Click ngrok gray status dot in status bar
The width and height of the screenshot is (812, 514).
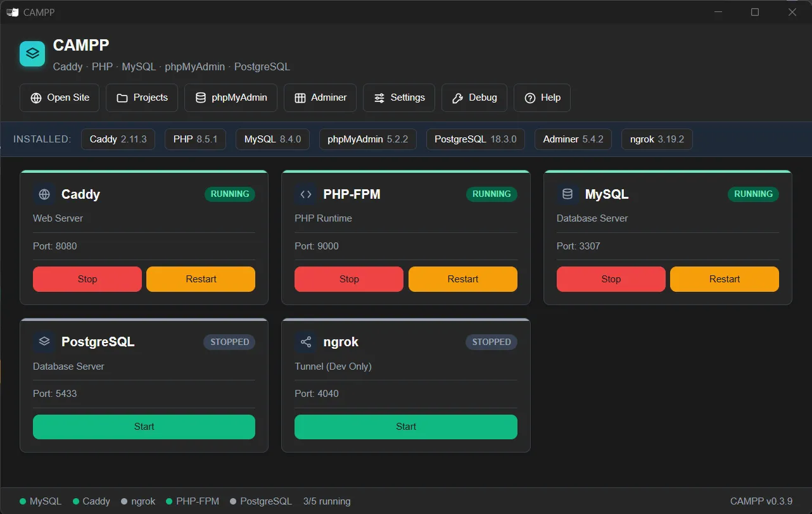point(124,501)
